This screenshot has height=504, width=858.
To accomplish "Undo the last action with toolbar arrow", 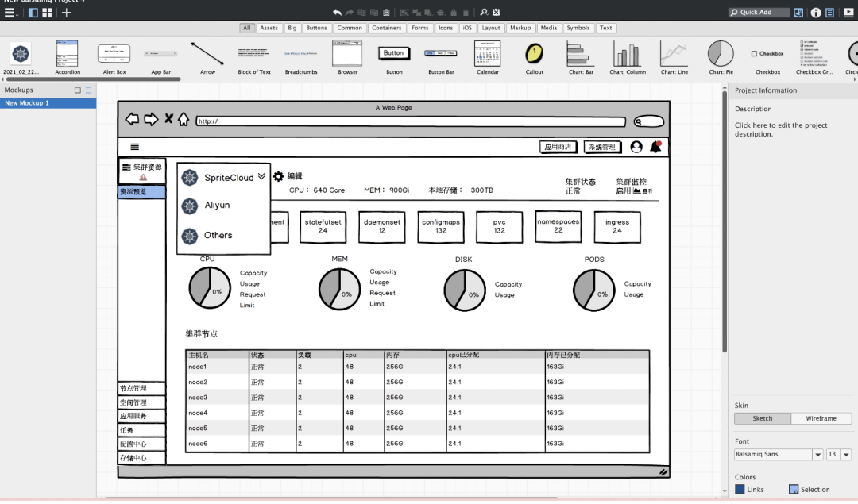I will pos(337,12).
